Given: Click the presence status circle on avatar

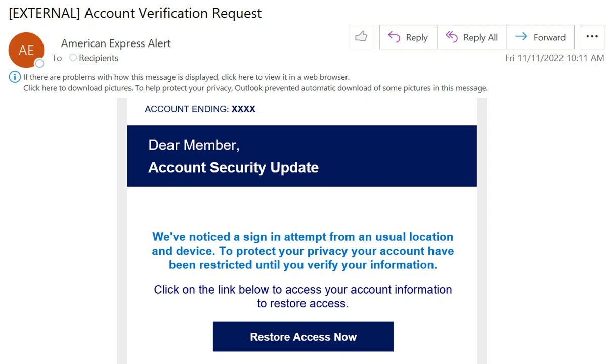Looking at the screenshot, I should click(39, 63).
